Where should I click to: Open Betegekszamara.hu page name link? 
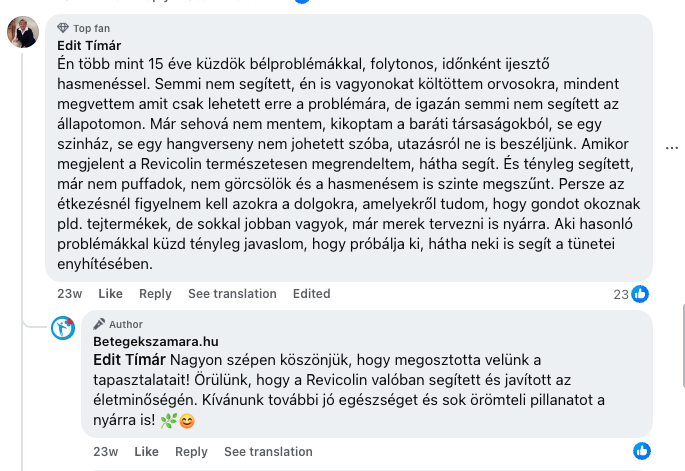point(155,341)
